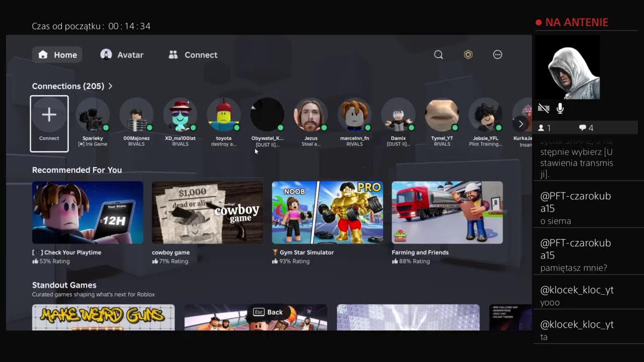Select the Home tab
Viewport: 644px width, 362px height.
[57, 55]
